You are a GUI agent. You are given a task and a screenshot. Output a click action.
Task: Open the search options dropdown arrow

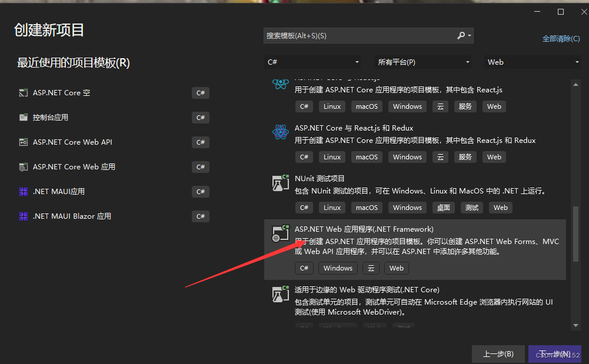470,36
